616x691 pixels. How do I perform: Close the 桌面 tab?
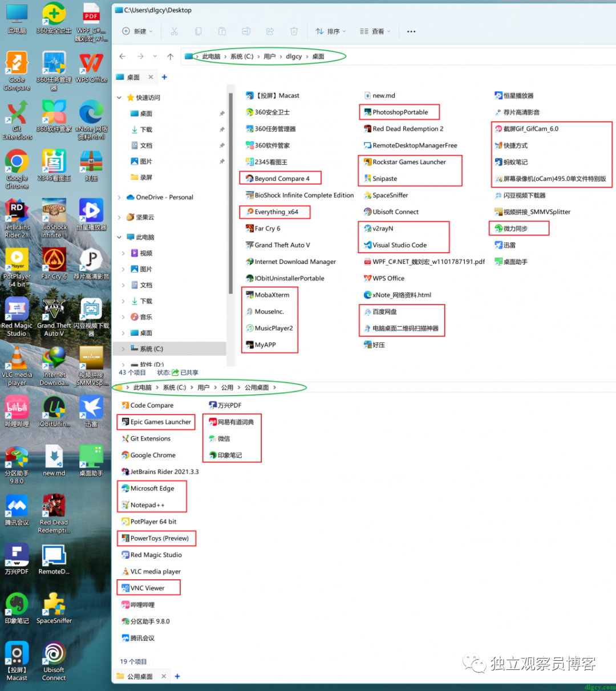click(151, 77)
